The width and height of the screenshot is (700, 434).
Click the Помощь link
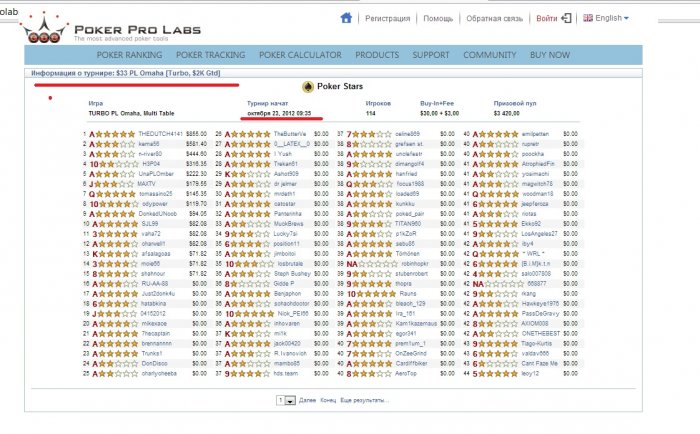pos(438,18)
